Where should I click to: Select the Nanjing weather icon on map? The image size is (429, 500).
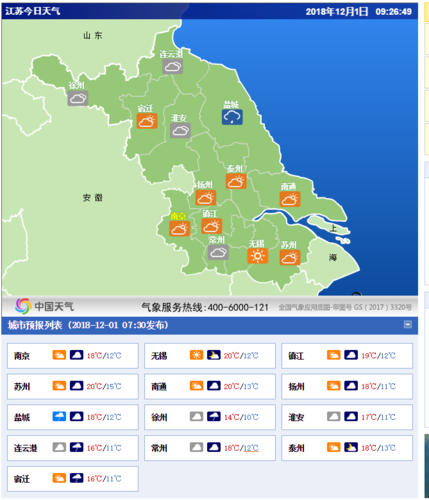pos(179,229)
